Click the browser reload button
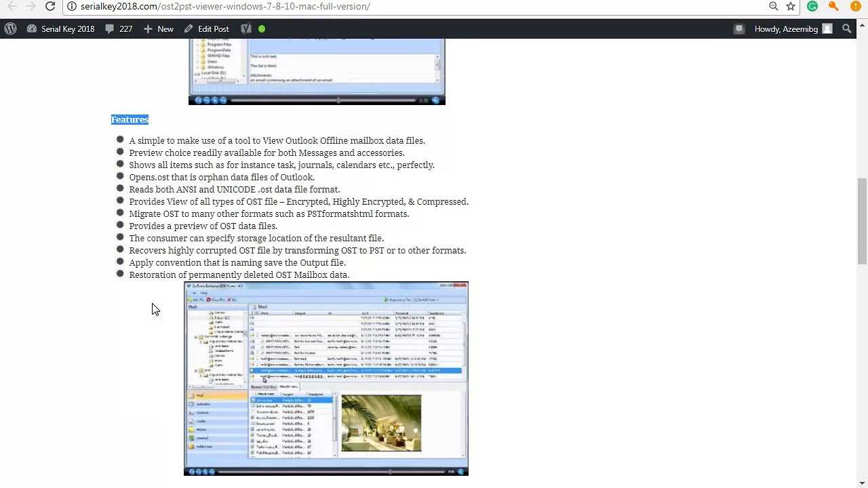Viewport: 868px width, 488px height. tap(50, 6)
